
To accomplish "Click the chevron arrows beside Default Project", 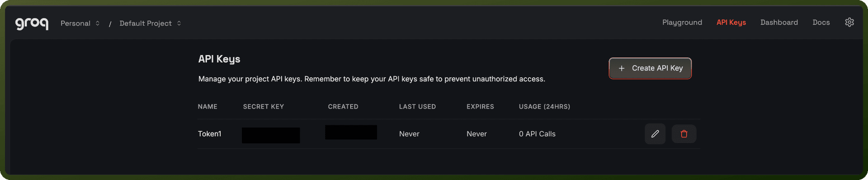I will [179, 23].
